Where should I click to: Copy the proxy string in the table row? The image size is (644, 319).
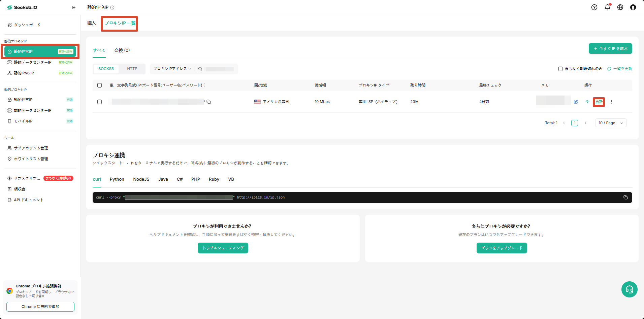click(209, 102)
